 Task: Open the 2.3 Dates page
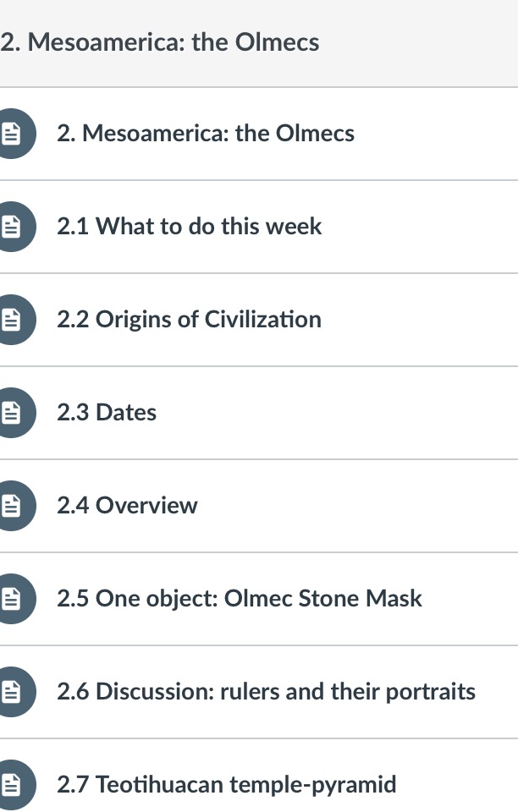pyautogui.click(x=107, y=413)
